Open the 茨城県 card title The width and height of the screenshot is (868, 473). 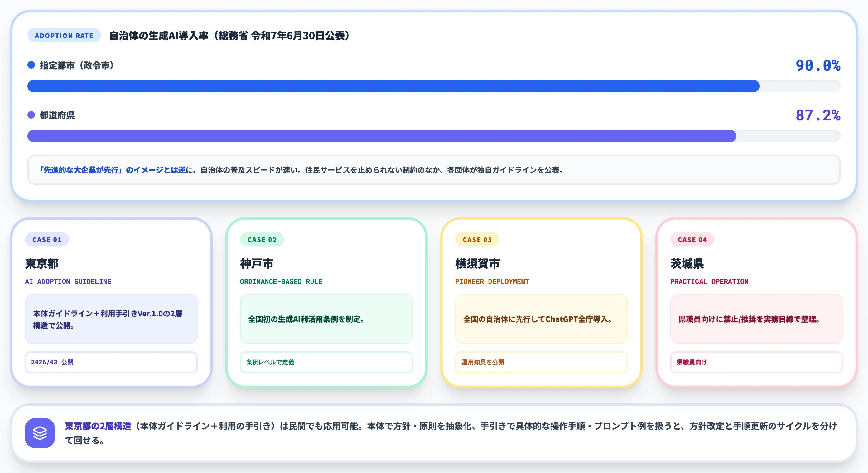pyautogui.click(x=687, y=263)
